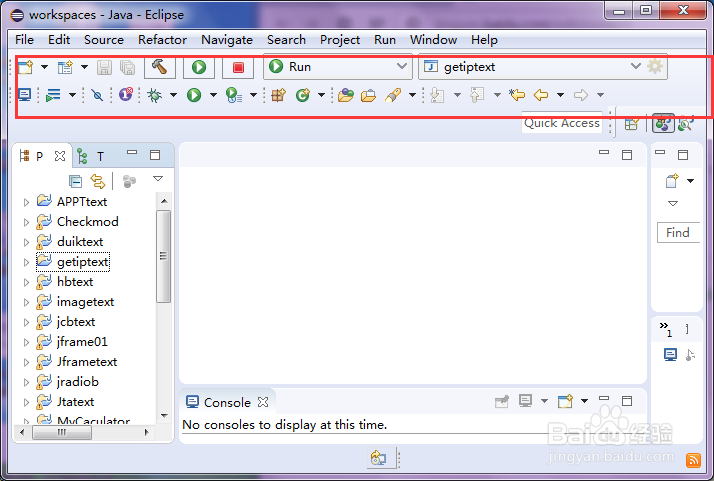Viewport: 714px width, 481px height.
Task: Go to Last Edit Location
Action: pos(517,95)
